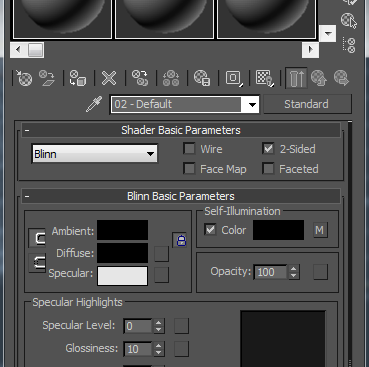Click the Glossiness value field
The height and width of the screenshot is (367, 369).
[138, 349]
